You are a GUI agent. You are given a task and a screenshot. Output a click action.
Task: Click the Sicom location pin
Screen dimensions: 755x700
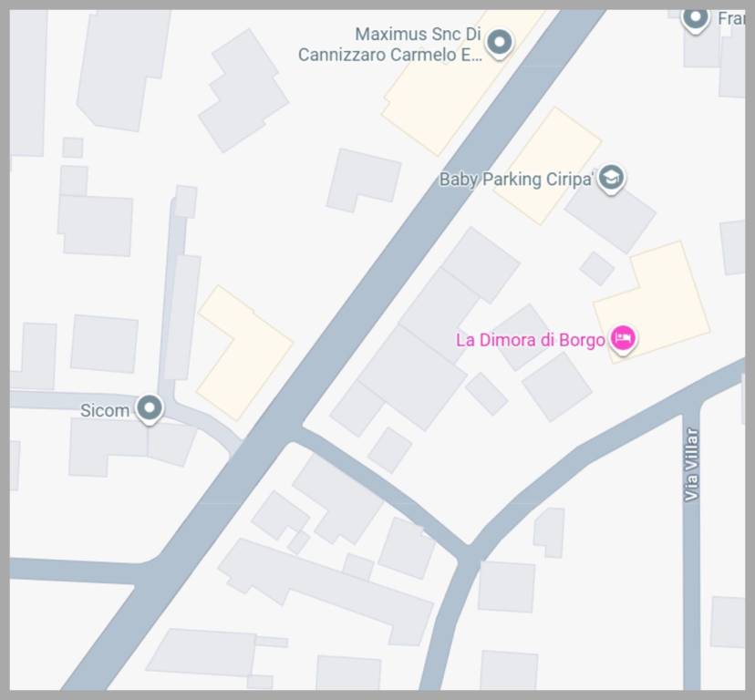(150, 409)
